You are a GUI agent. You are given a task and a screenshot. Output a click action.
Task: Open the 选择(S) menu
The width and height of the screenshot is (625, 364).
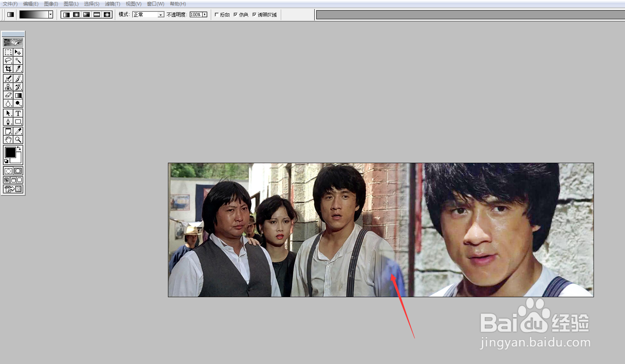coord(92,4)
